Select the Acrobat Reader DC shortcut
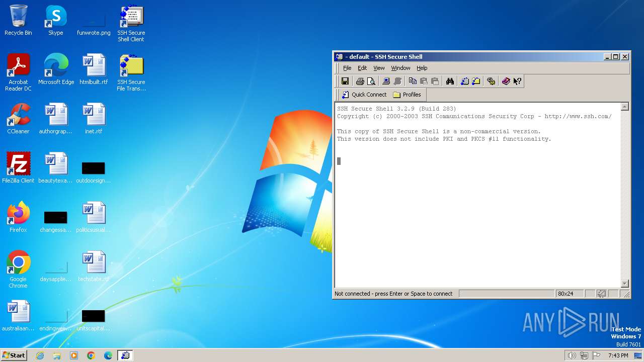 (x=18, y=73)
